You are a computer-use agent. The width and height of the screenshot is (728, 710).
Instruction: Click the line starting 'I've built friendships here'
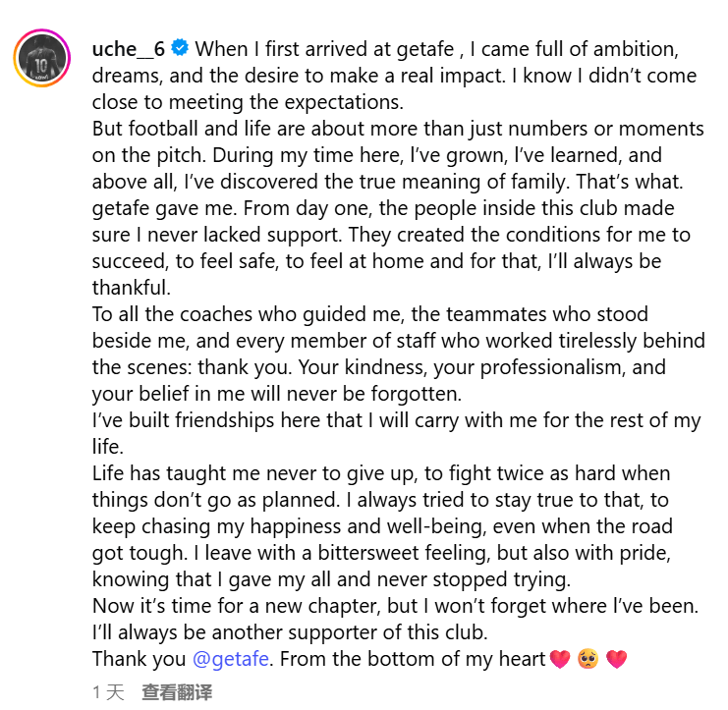point(397,420)
